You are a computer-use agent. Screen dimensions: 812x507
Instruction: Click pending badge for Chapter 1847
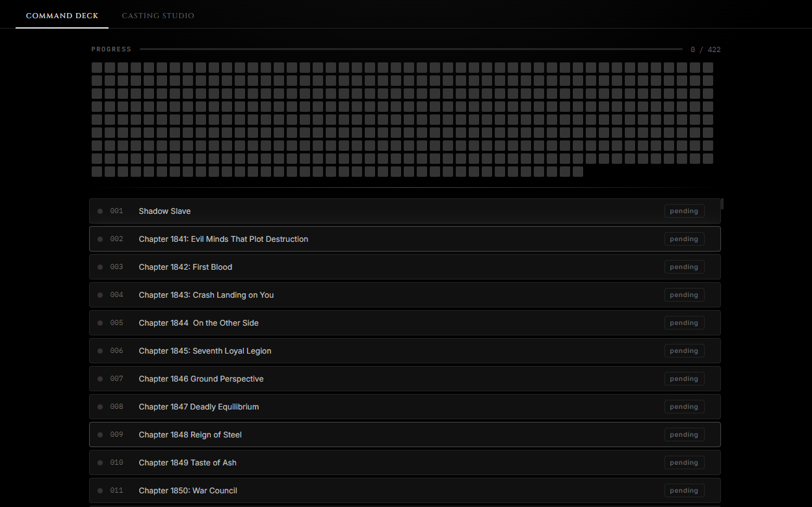(x=684, y=407)
